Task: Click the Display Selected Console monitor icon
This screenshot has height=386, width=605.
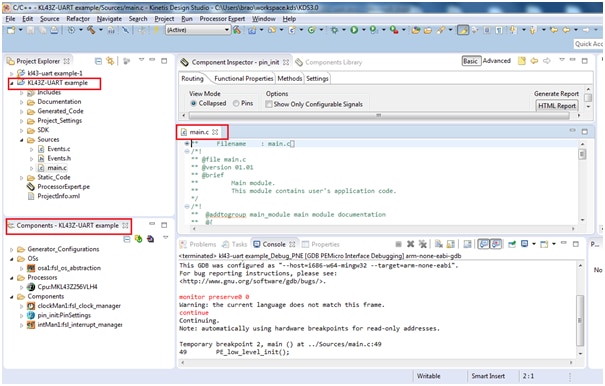Action: (x=524, y=244)
